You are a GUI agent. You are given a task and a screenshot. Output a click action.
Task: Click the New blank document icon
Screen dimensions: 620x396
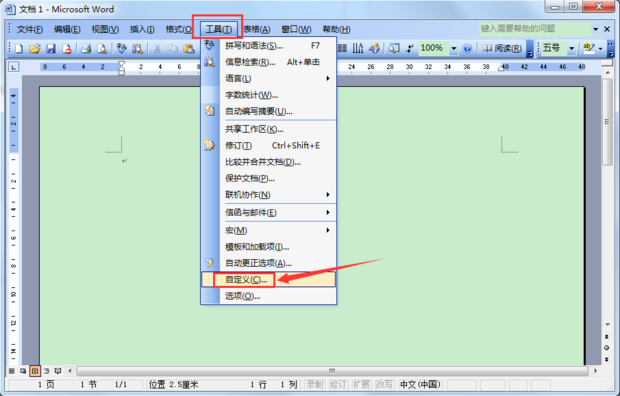click(x=19, y=49)
